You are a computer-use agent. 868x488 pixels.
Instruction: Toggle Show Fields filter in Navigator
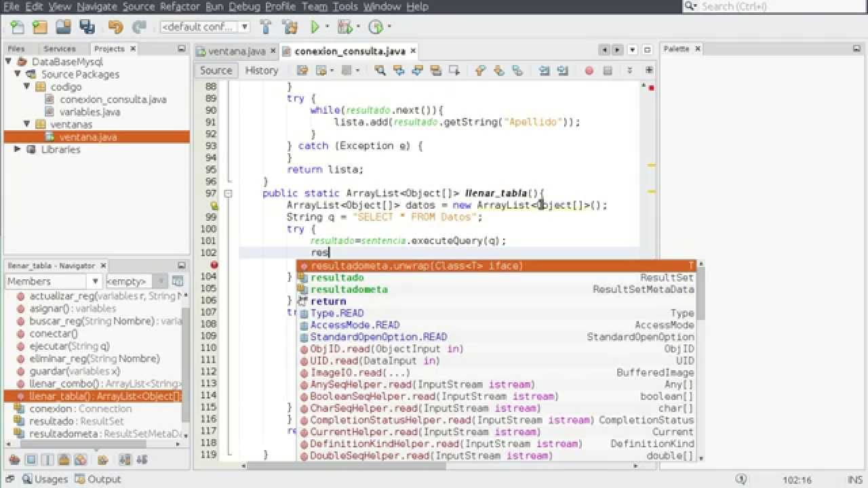click(x=31, y=460)
